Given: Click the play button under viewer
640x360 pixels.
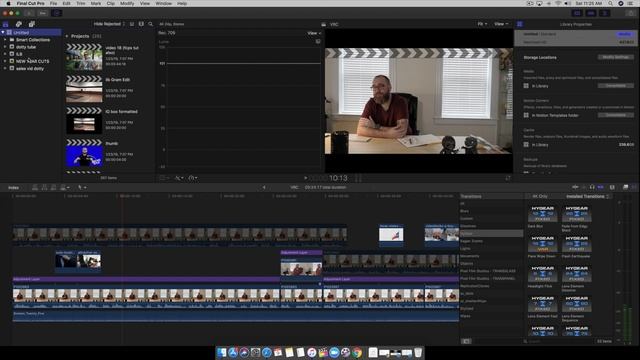Looking at the screenshot, I should 305,178.
